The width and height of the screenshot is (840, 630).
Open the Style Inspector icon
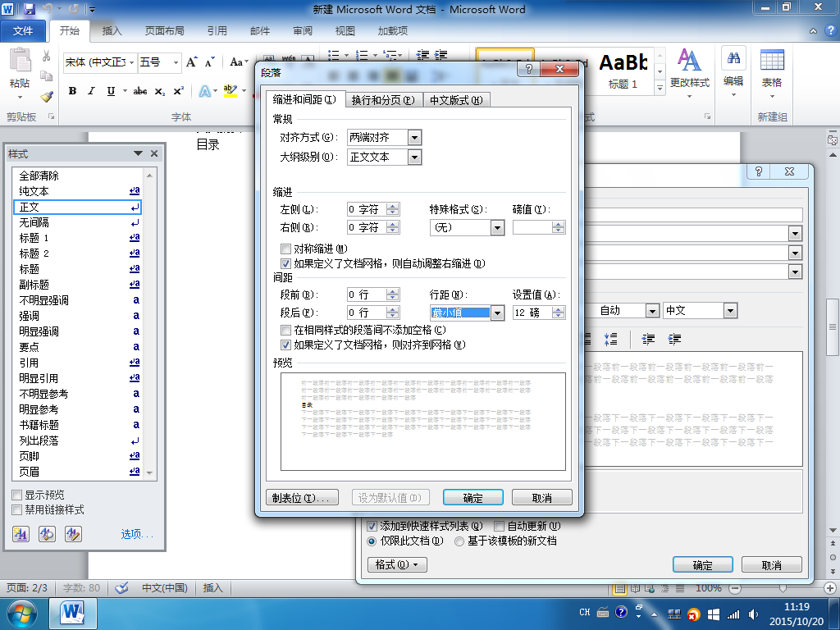[x=47, y=533]
